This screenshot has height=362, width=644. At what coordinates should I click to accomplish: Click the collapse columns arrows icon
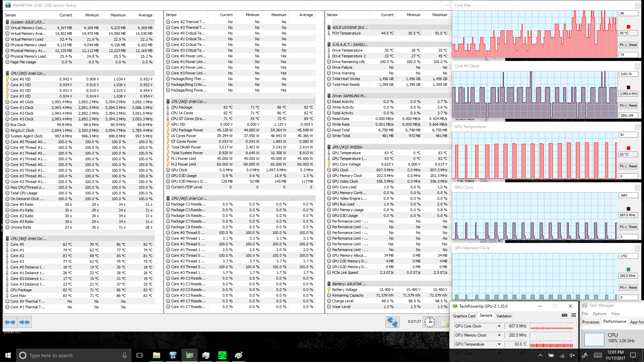click(x=24, y=322)
